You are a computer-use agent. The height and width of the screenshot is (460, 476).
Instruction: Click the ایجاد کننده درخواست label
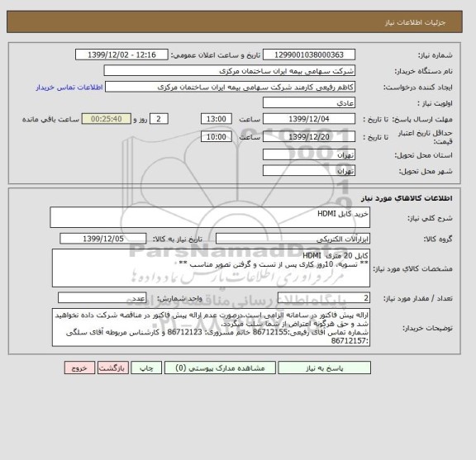tap(417, 88)
